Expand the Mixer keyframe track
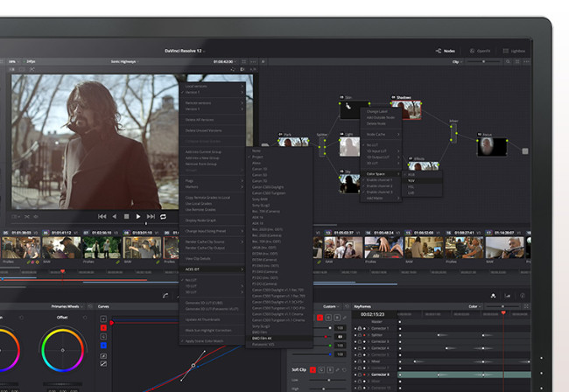Image resolution: width=569 pixels, height=392 pixels. [369, 361]
